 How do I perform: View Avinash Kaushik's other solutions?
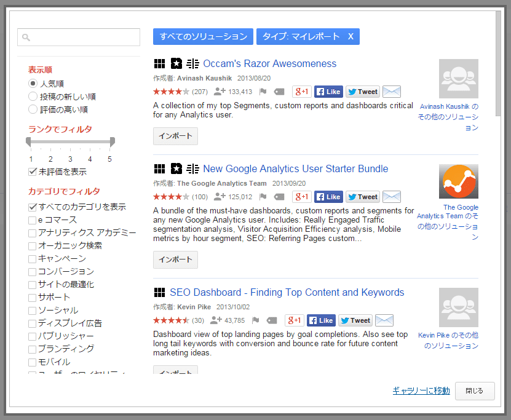click(448, 117)
